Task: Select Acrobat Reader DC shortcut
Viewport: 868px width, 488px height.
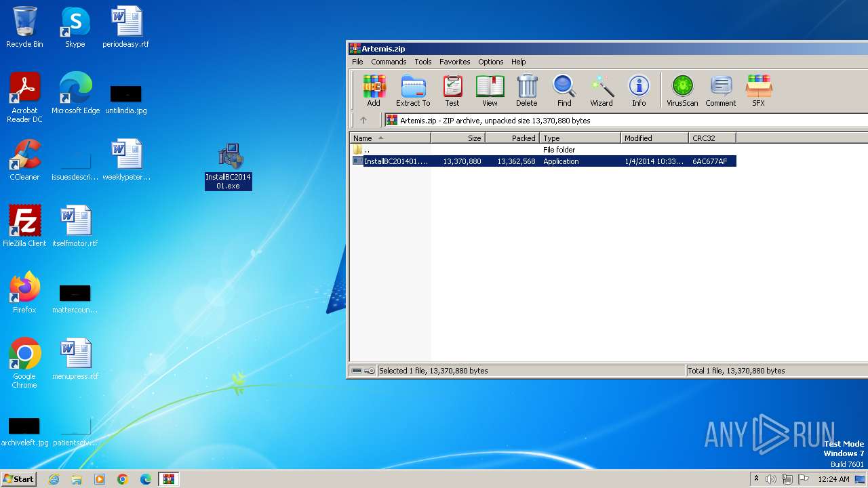Action: [24, 98]
